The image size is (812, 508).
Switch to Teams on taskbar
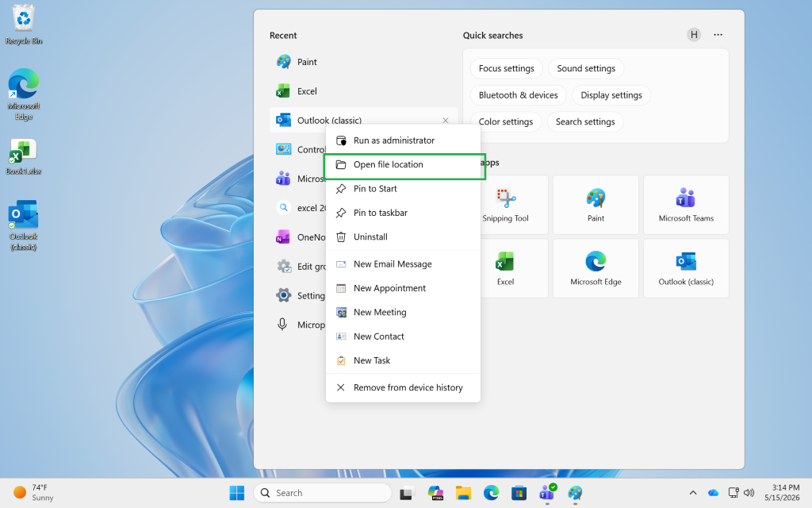547,493
